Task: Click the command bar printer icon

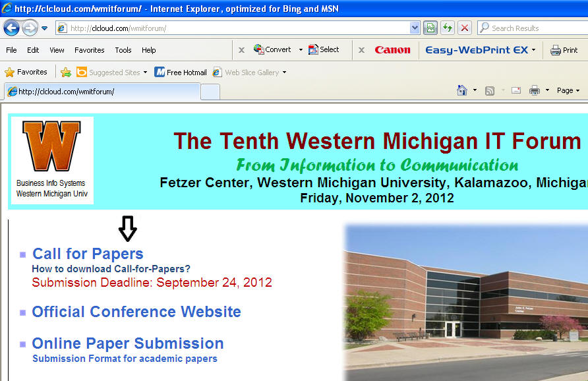Action: [x=535, y=90]
